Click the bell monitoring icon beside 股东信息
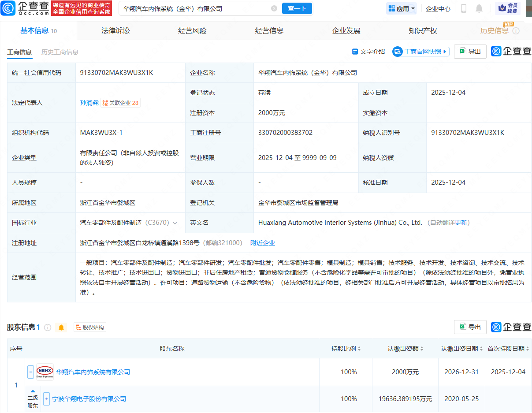Image resolution: width=532 pixels, height=413 pixels. pos(61,327)
